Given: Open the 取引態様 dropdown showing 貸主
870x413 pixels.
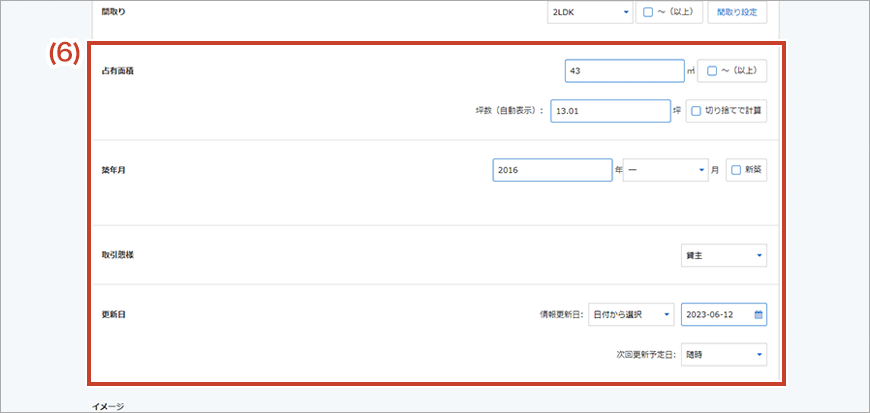Looking at the screenshot, I should click(723, 255).
